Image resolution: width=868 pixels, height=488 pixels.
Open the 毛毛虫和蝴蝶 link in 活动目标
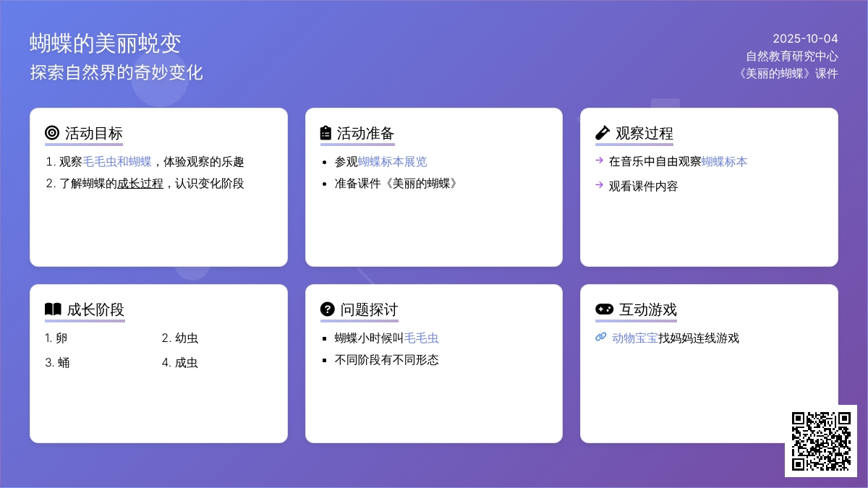pos(116,162)
